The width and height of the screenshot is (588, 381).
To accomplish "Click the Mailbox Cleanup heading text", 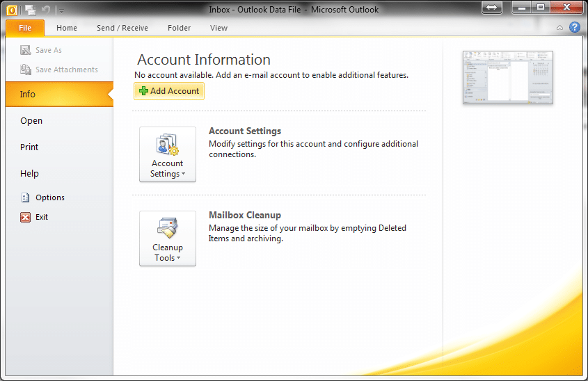I will [245, 215].
